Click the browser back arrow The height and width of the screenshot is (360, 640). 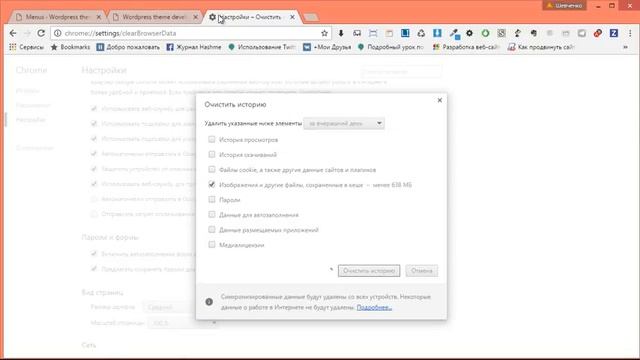point(13,33)
